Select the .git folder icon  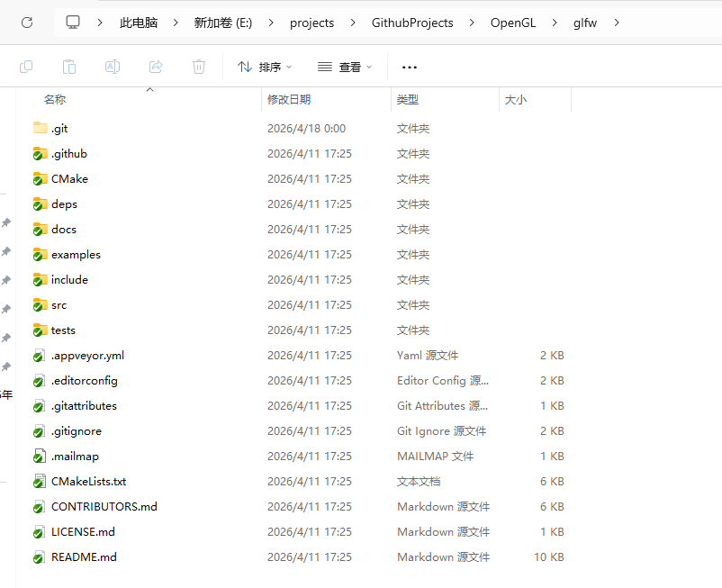pyautogui.click(x=40, y=128)
